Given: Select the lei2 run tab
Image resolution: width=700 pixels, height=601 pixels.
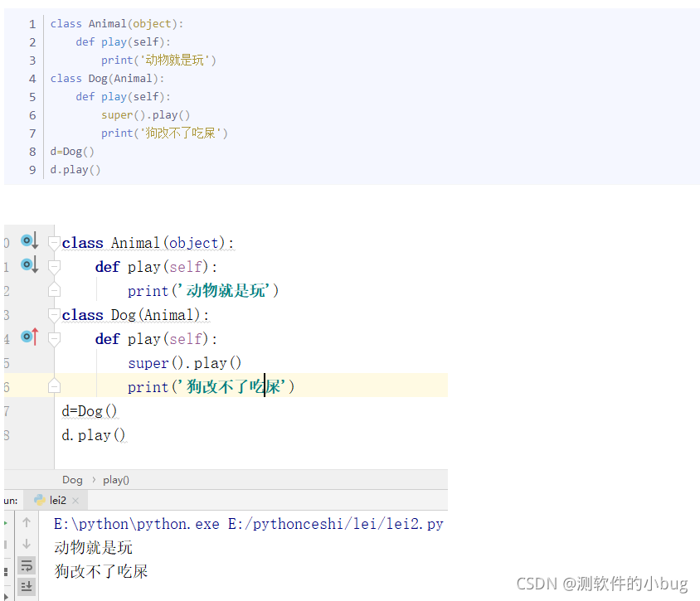Looking at the screenshot, I should click(x=57, y=500).
